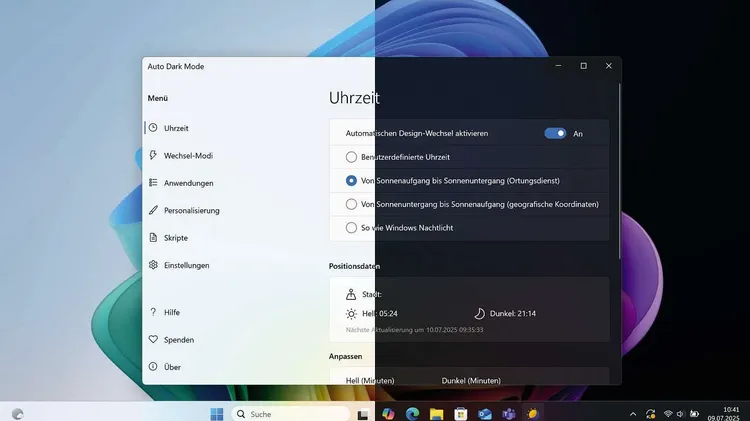The height and width of the screenshot is (421, 750).
Task: Minimize the Auto Dark Mode window
Action: click(x=558, y=66)
